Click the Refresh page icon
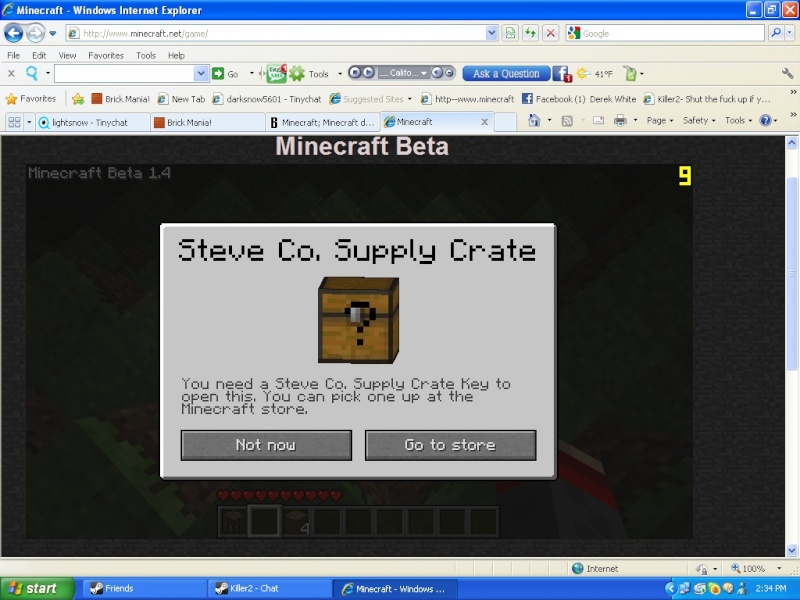800x600 pixels. [x=531, y=34]
